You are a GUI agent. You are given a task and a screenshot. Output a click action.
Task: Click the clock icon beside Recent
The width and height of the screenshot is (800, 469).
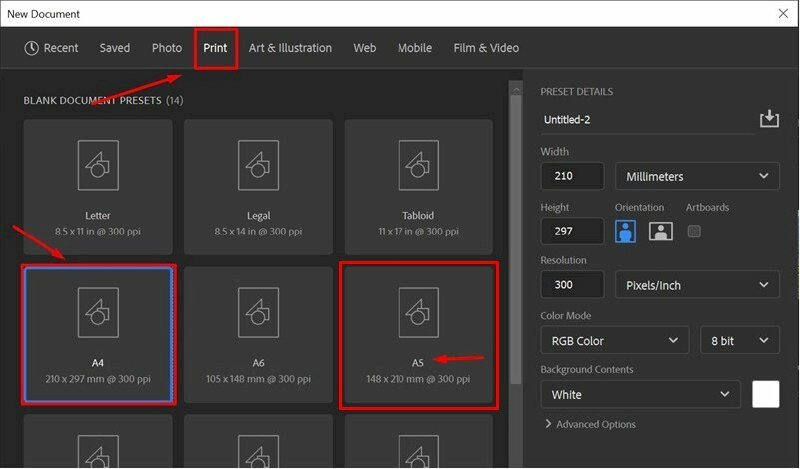click(x=32, y=48)
